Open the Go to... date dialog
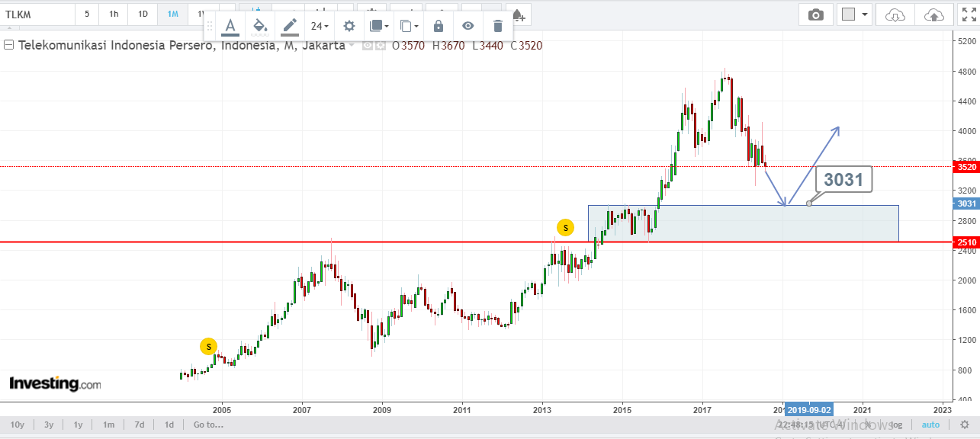This screenshot has height=439, width=980. (208, 425)
